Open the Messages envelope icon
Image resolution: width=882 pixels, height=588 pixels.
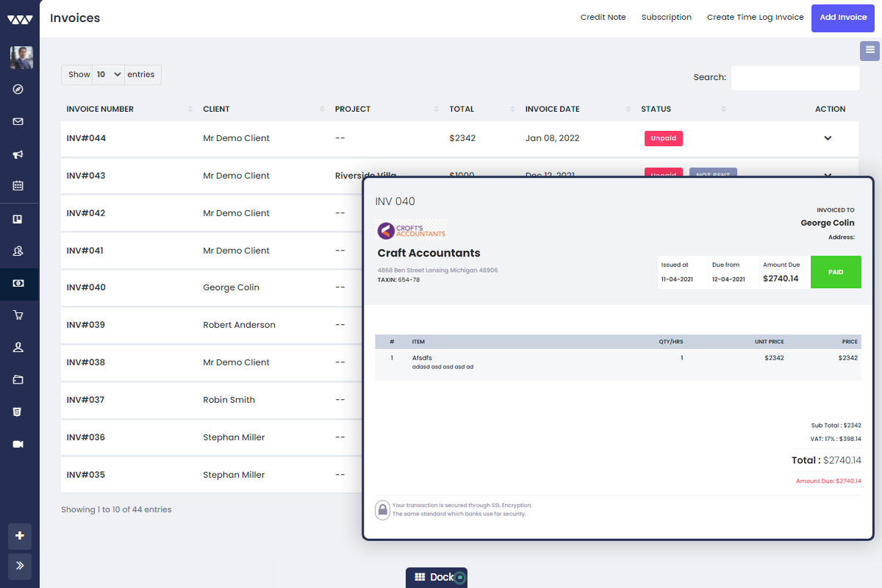tap(19, 121)
